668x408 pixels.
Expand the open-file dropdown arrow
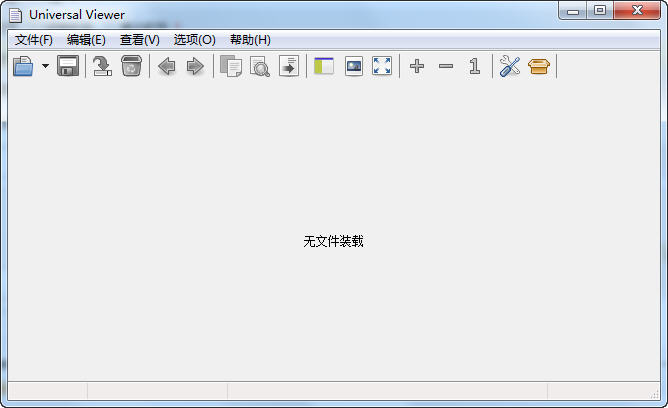point(45,66)
